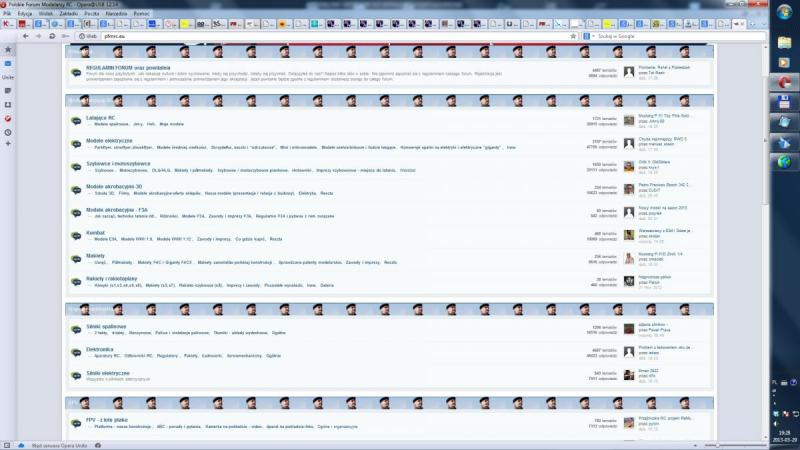
Task: Open the Notes panel in sidebar
Action: 8,90
